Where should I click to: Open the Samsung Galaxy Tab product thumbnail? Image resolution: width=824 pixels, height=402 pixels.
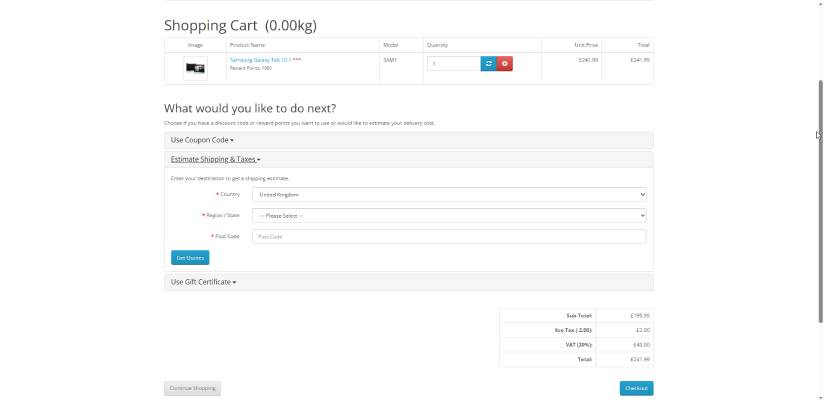click(196, 68)
